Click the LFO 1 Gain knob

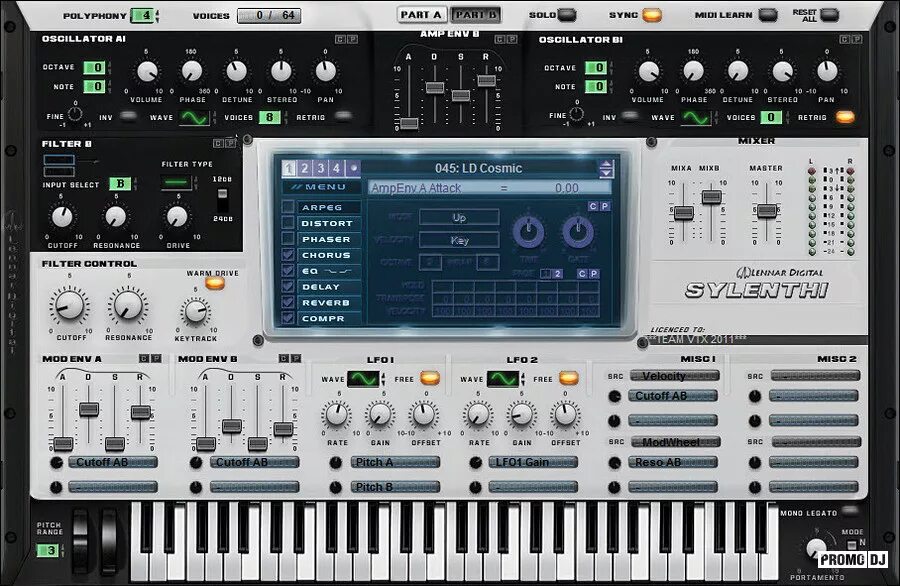[x=379, y=414]
